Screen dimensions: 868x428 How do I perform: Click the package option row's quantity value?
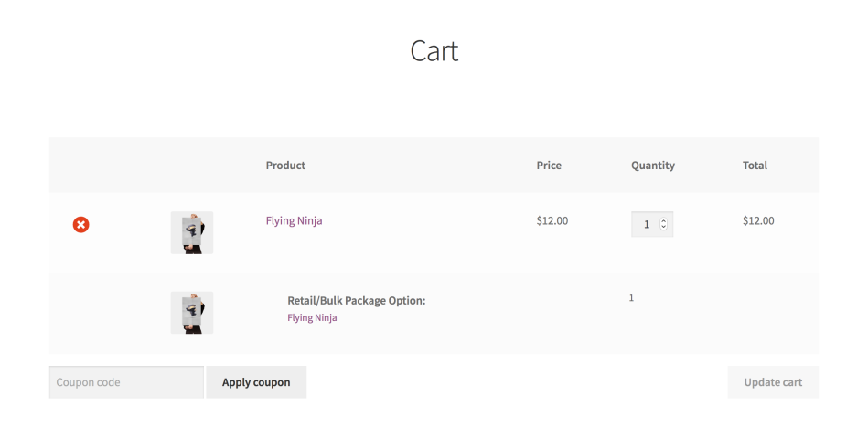tap(631, 298)
